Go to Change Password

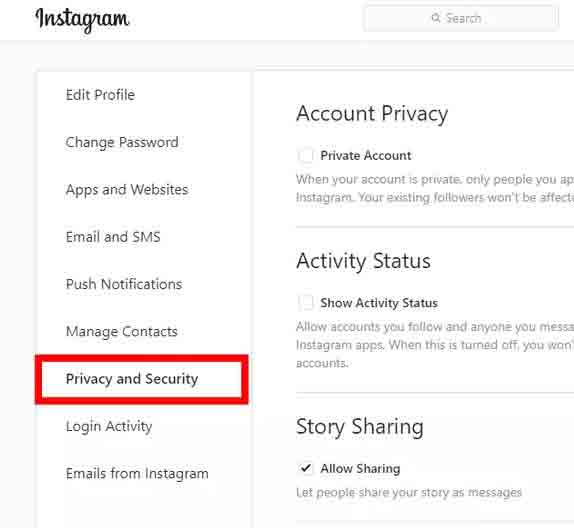click(x=122, y=142)
